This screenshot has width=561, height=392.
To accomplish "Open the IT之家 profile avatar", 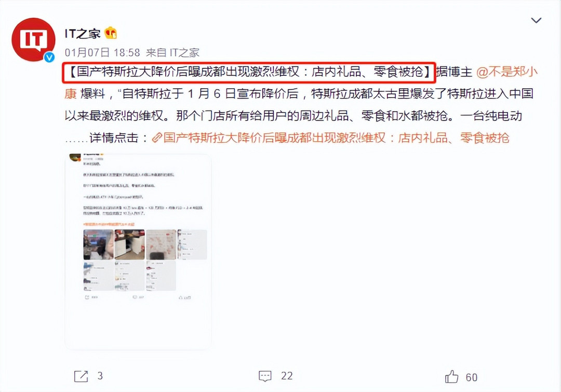I will [33, 39].
